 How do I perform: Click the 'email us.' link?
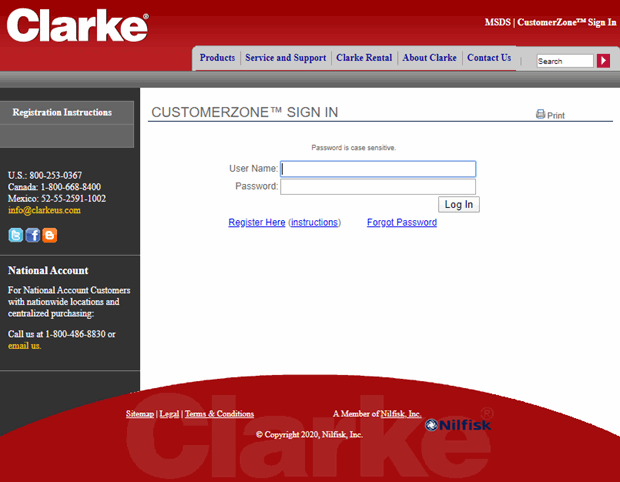(25, 346)
